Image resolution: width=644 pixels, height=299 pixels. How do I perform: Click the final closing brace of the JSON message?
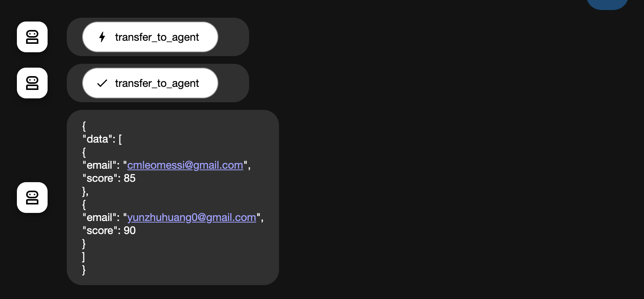coord(84,270)
